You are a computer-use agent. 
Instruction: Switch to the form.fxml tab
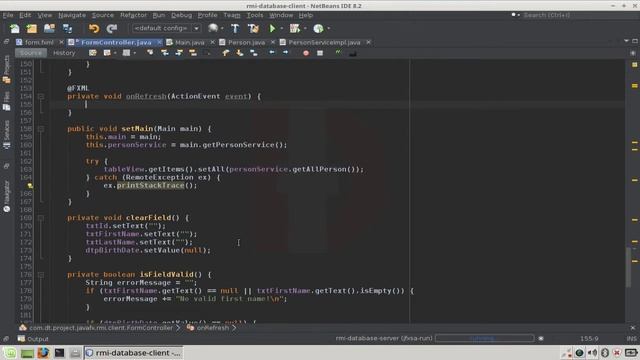pyautogui.click(x=39, y=42)
